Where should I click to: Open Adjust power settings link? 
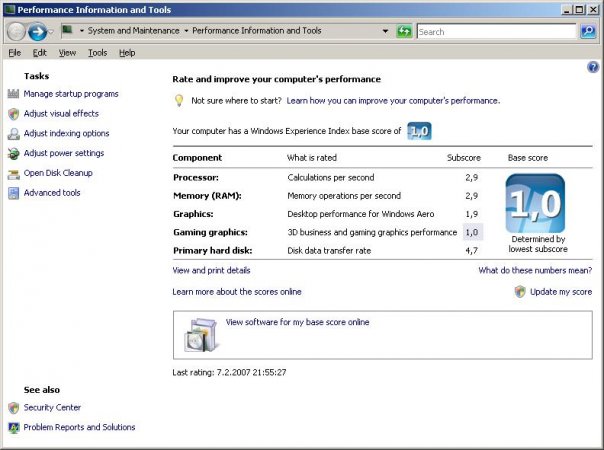pyautogui.click(x=64, y=153)
